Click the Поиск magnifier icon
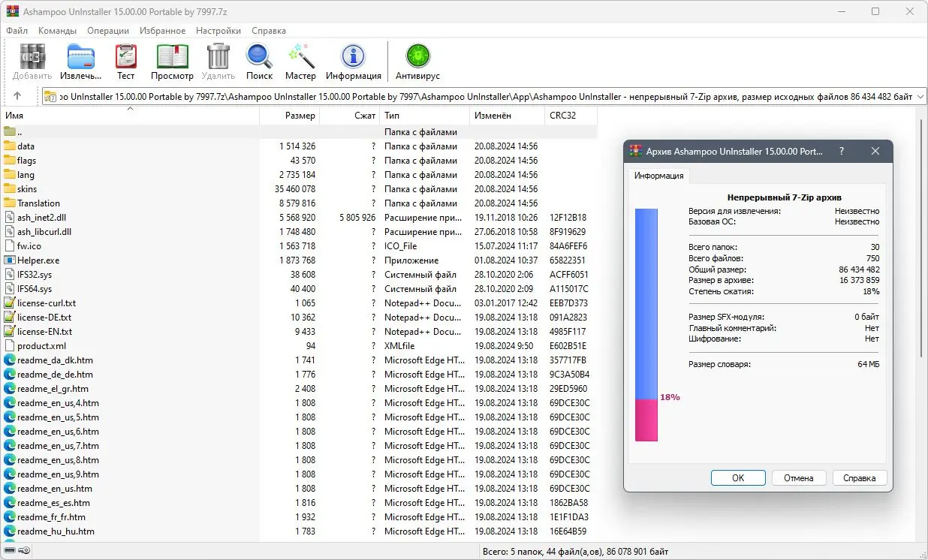Viewport: 928px width, 560px height. [x=259, y=56]
